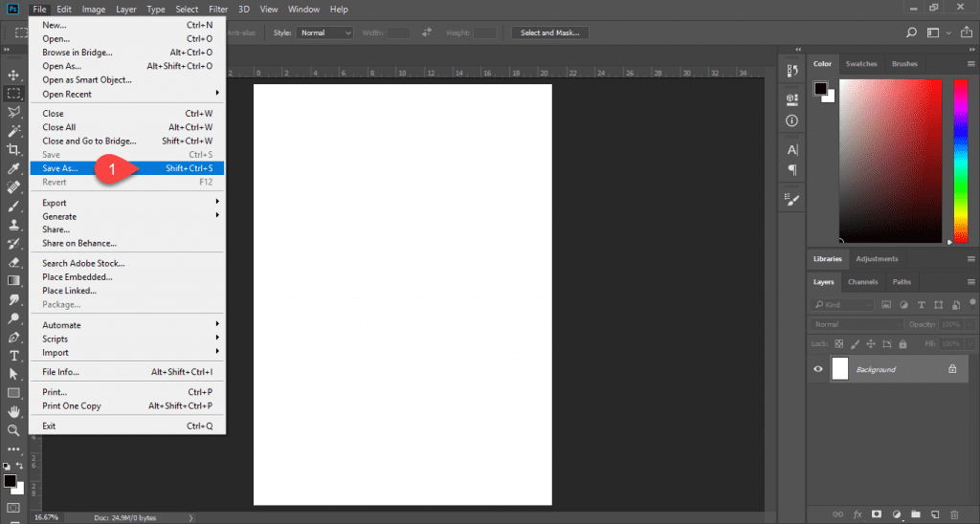Toggle the lock on Background layer
Screen dimensions: 980x524
click(x=952, y=369)
